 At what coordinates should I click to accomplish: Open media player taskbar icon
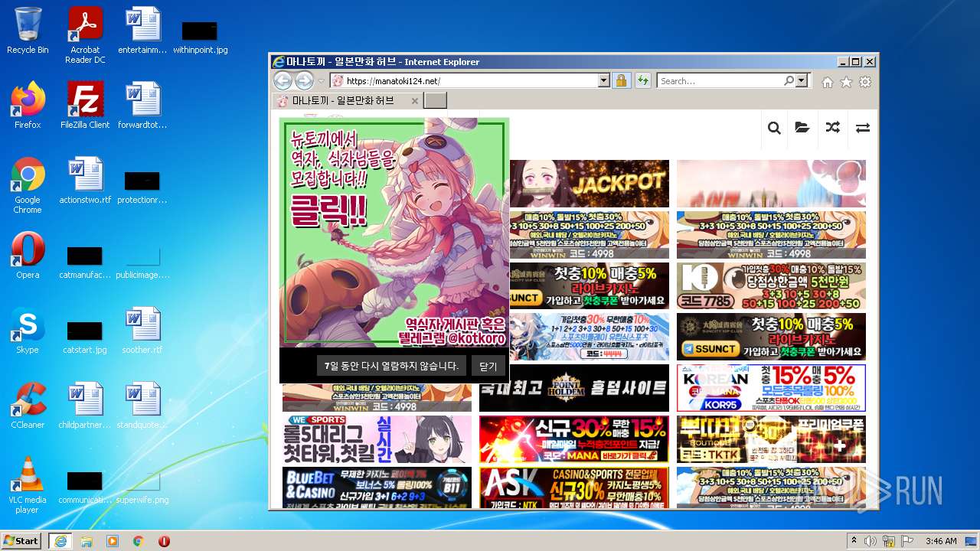point(113,541)
